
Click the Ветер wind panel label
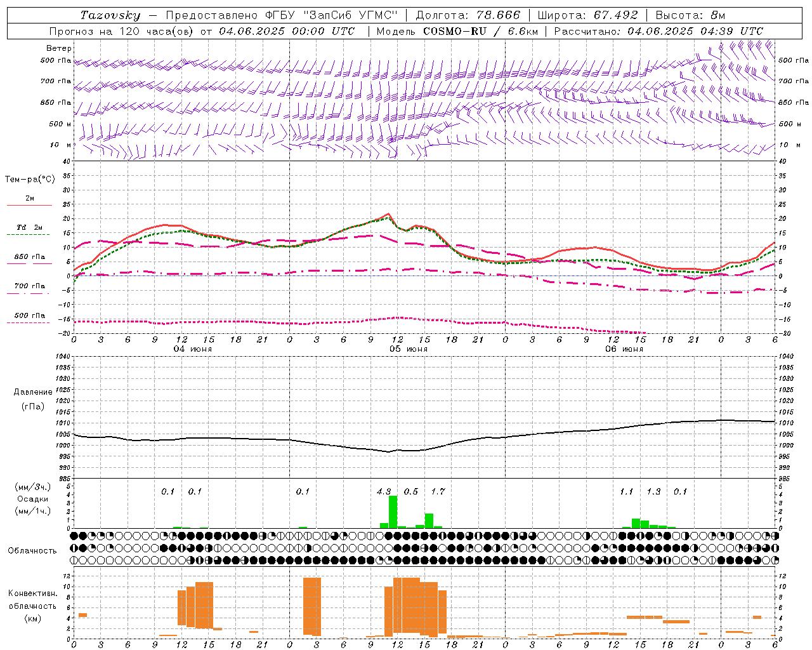[58, 48]
